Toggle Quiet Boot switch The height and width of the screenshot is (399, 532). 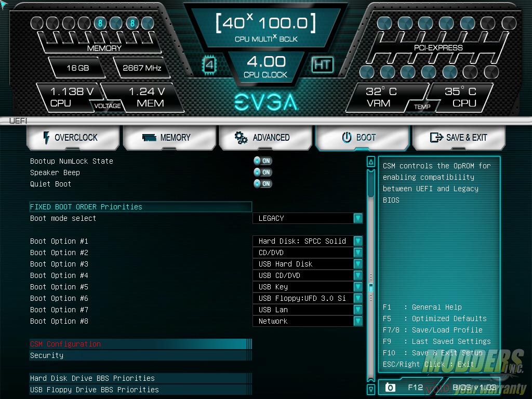tap(263, 184)
